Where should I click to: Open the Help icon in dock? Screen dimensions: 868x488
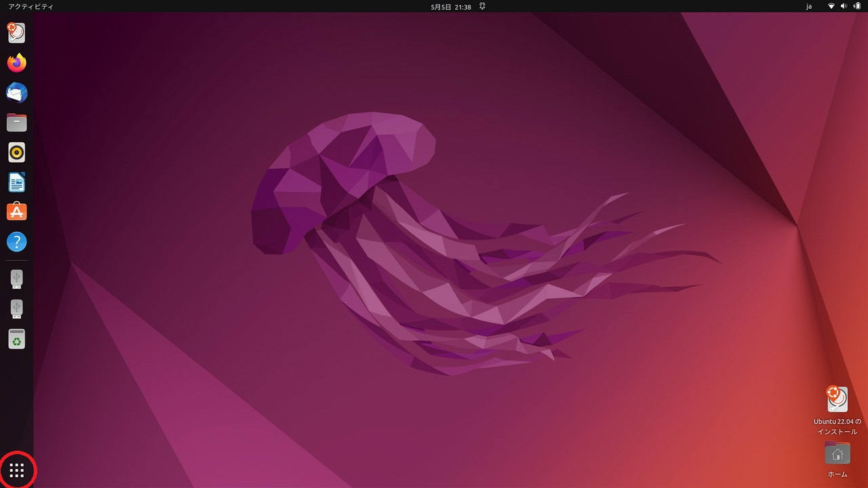[x=16, y=242]
